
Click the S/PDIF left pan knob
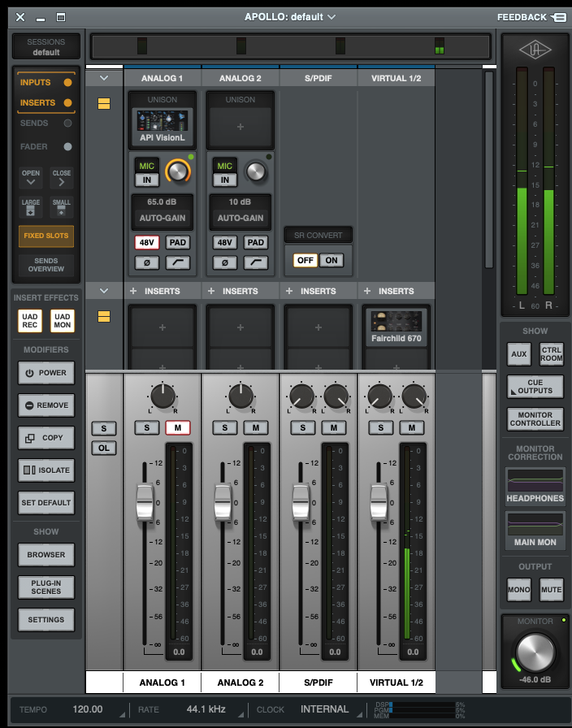(301, 396)
